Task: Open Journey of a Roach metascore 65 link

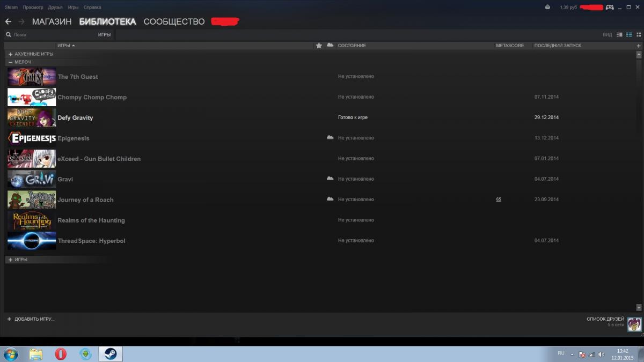Action: (x=499, y=200)
